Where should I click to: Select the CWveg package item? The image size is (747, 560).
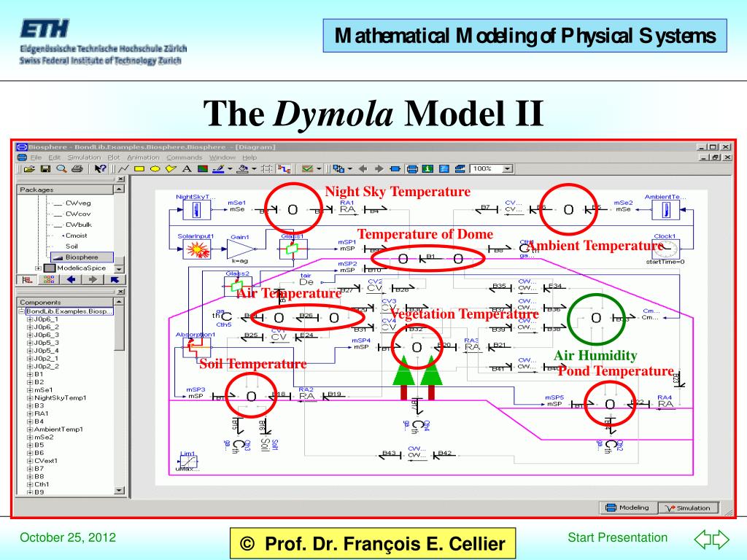coord(77,203)
